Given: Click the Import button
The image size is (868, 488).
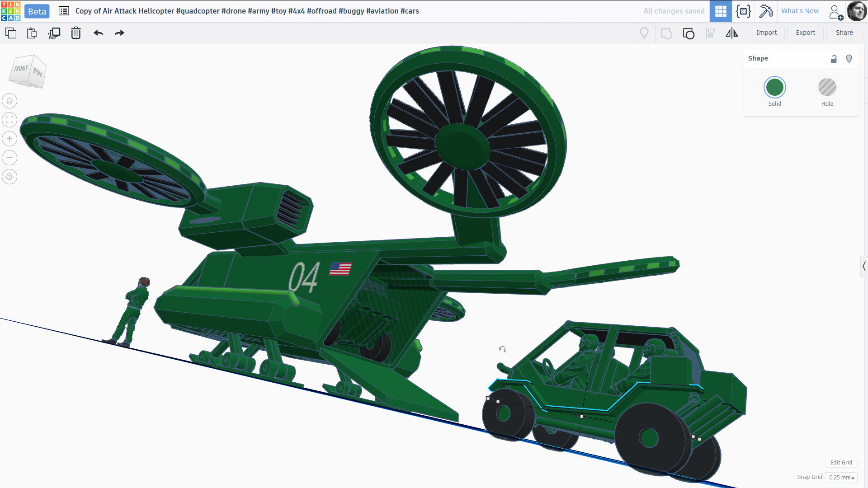Looking at the screenshot, I should (766, 33).
